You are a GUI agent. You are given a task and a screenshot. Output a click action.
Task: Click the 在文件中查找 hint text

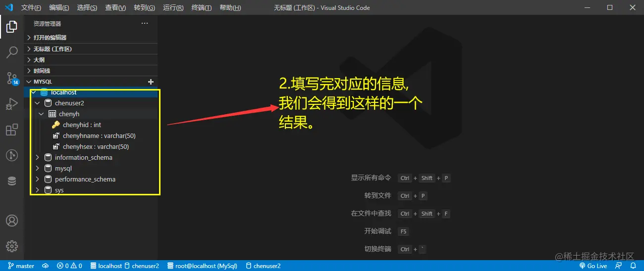(371, 214)
